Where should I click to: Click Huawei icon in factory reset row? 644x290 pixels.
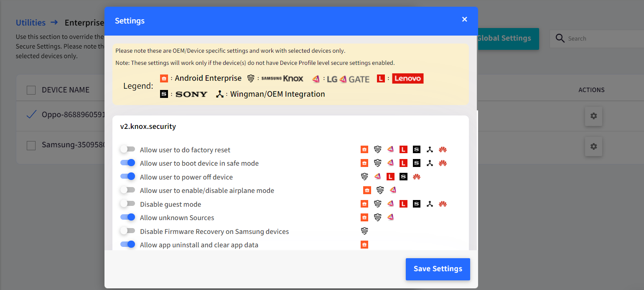coord(443,149)
